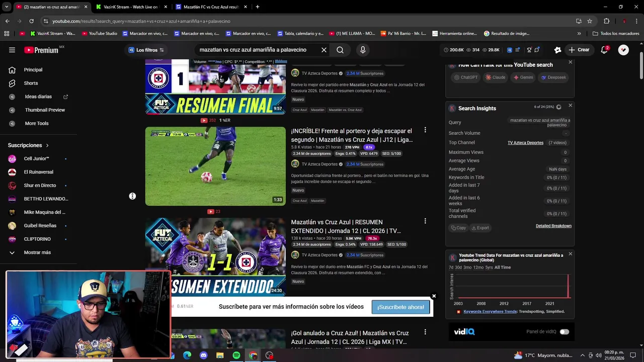Viewport: 644px width, 362px height.
Task: Open the ¡INCRÍBLE! Frente al portero thumbnail
Action: click(x=215, y=166)
